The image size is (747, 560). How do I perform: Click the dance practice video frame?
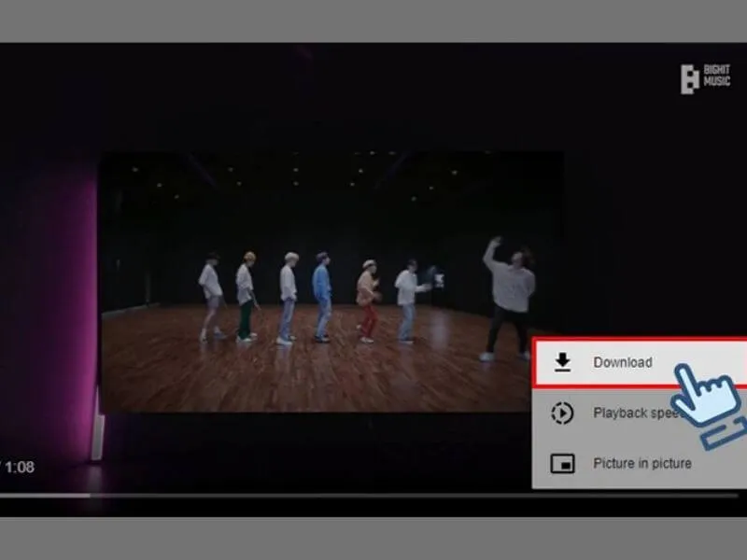pos(331,282)
